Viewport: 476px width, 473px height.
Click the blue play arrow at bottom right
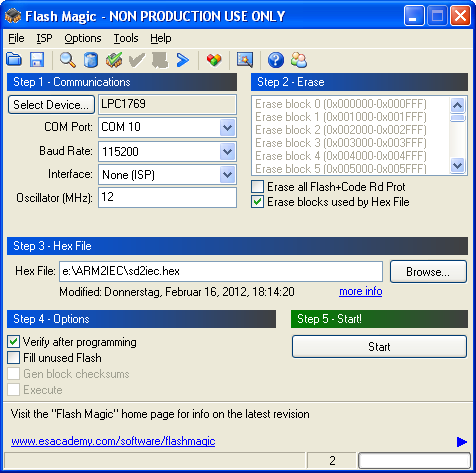(462, 442)
